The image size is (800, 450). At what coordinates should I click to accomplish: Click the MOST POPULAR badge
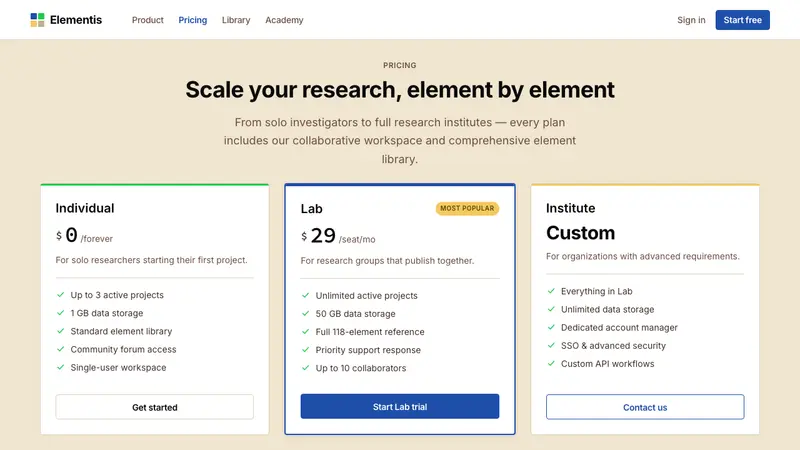[x=467, y=208]
